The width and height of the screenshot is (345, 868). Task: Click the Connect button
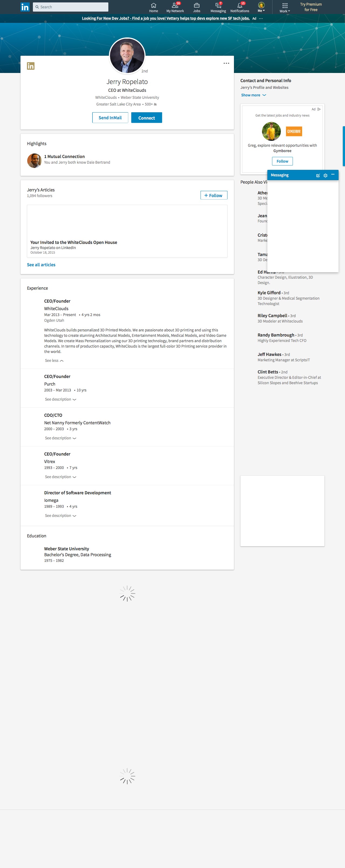[146, 118]
